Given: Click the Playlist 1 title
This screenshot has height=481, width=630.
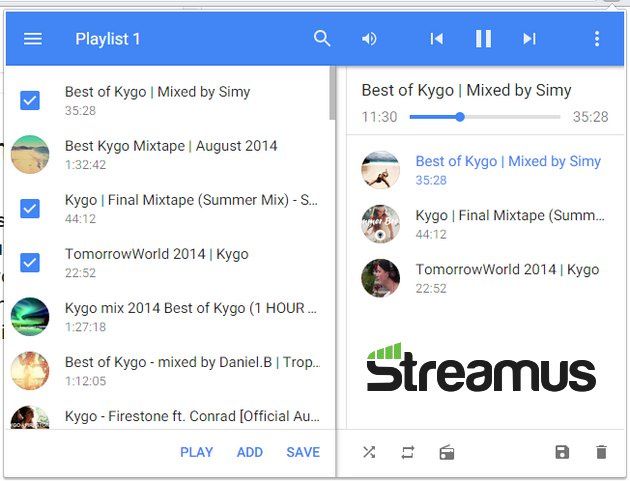Looking at the screenshot, I should click(x=108, y=39).
